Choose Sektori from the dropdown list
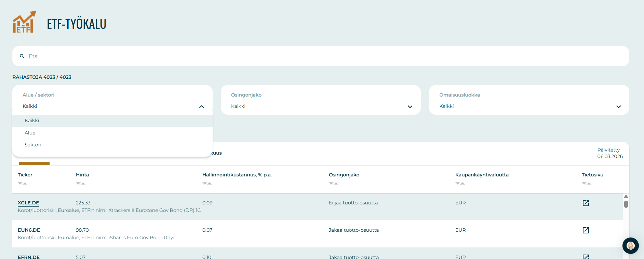Screen dimensions: 644x259 coord(33,145)
